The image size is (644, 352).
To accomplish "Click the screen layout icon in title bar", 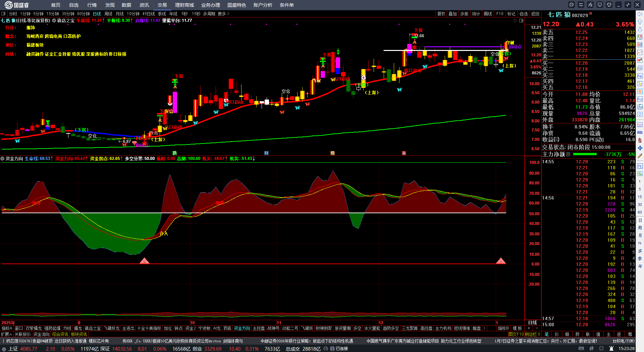I will tap(600, 5).
